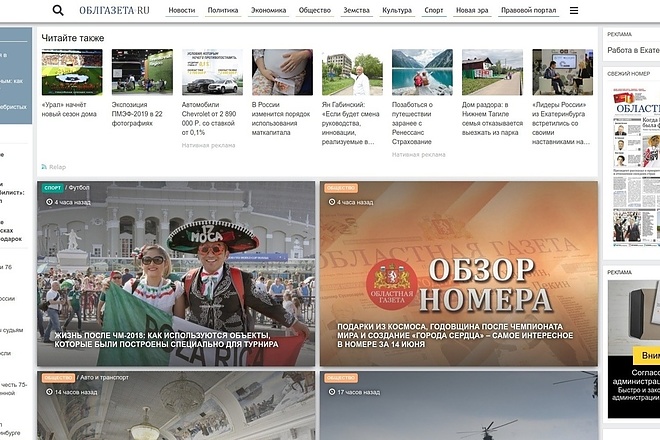Screen dimensions: 660x440
Task: Open Позаботься о путешествии заранее headline
Action: point(412,123)
